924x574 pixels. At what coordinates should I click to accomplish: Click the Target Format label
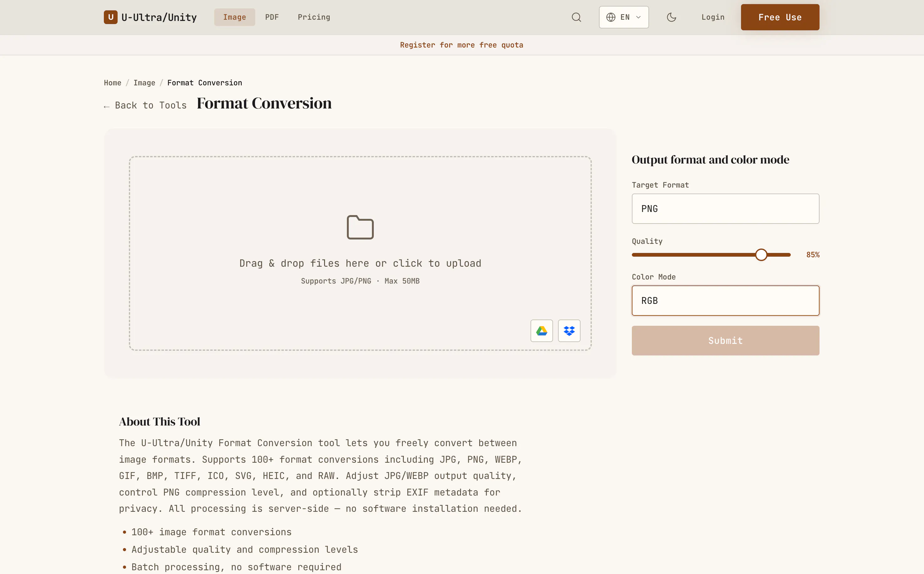point(660,185)
